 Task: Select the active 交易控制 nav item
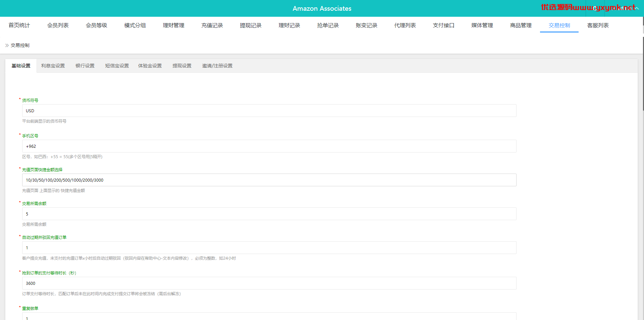point(559,25)
